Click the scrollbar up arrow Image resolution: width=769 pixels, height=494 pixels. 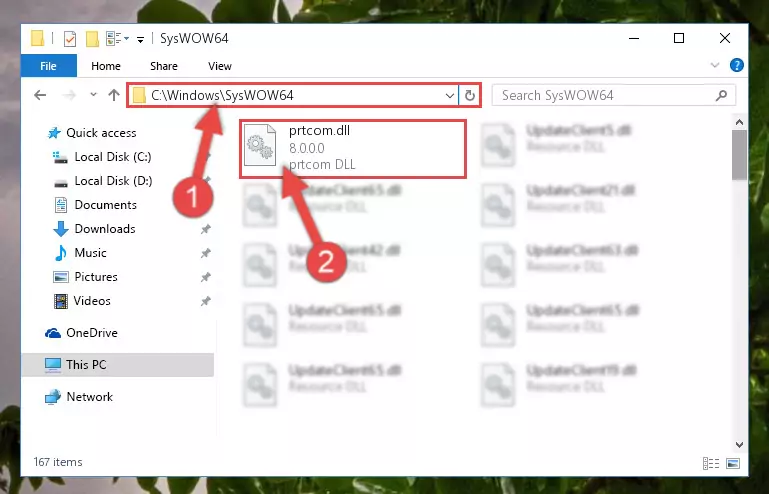pos(739,122)
